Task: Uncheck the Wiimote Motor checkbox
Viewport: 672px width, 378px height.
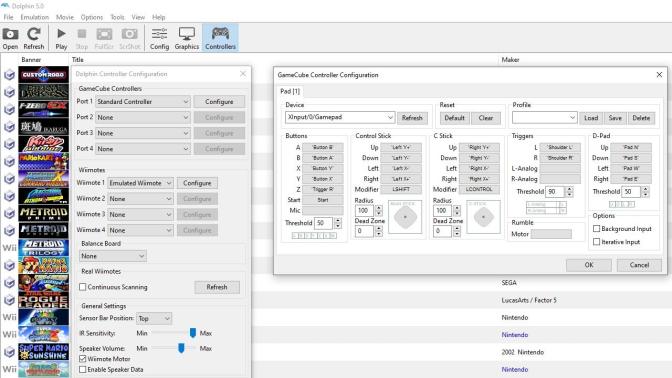Action: point(83,359)
